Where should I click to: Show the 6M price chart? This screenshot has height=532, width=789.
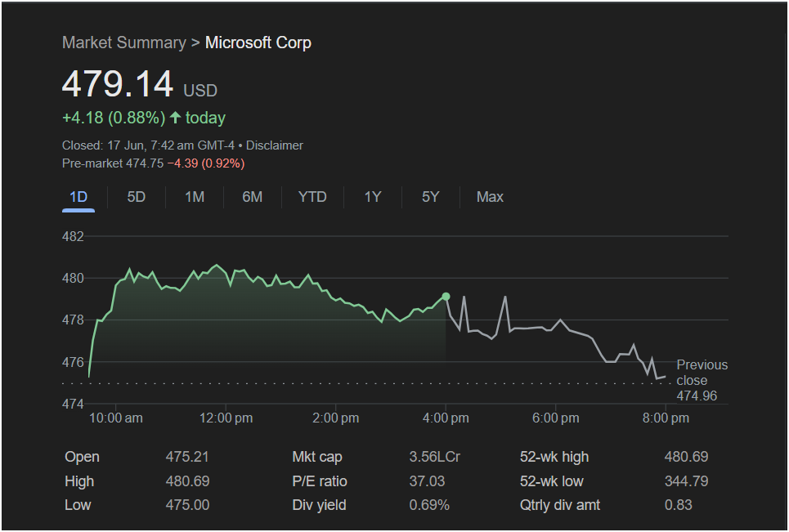point(252,197)
